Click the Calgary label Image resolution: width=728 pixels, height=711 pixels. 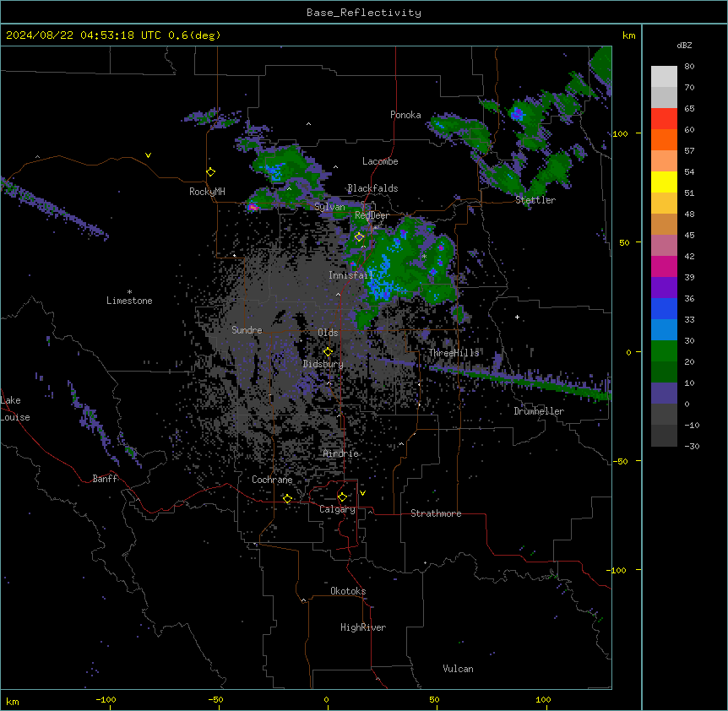[x=337, y=509]
